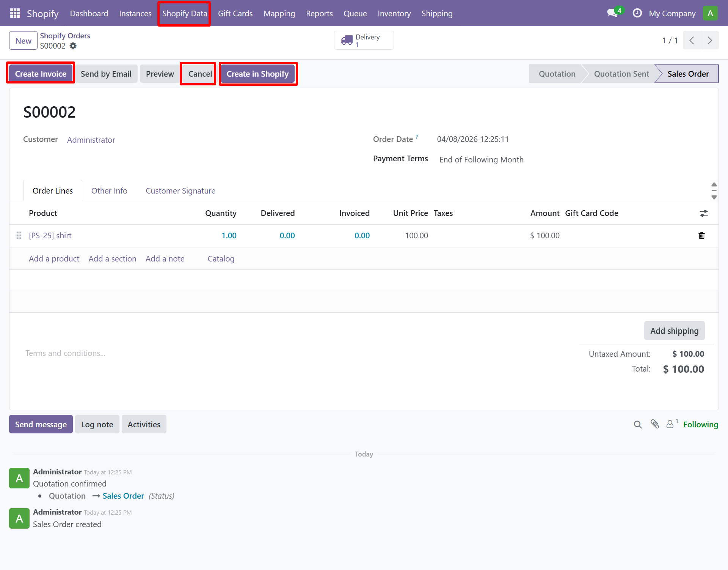
Task: Toggle Following for this sales order
Action: click(701, 424)
